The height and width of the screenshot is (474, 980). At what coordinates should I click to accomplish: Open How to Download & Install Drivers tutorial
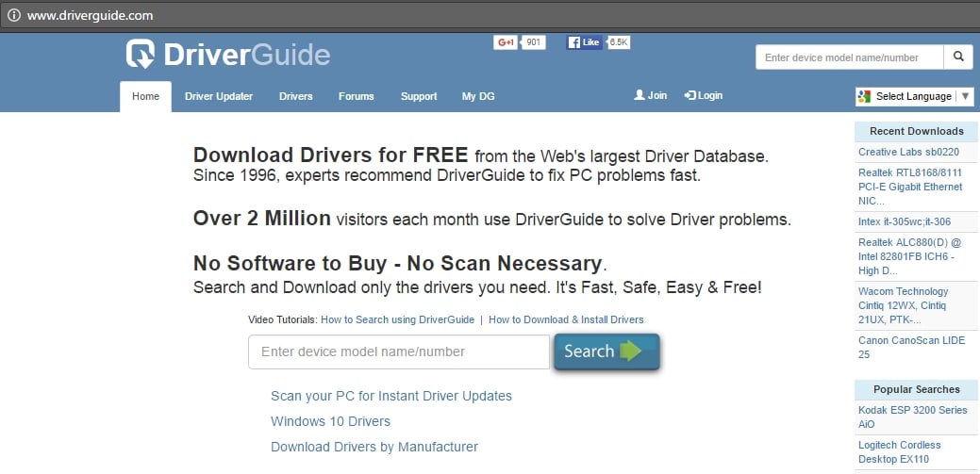click(566, 319)
